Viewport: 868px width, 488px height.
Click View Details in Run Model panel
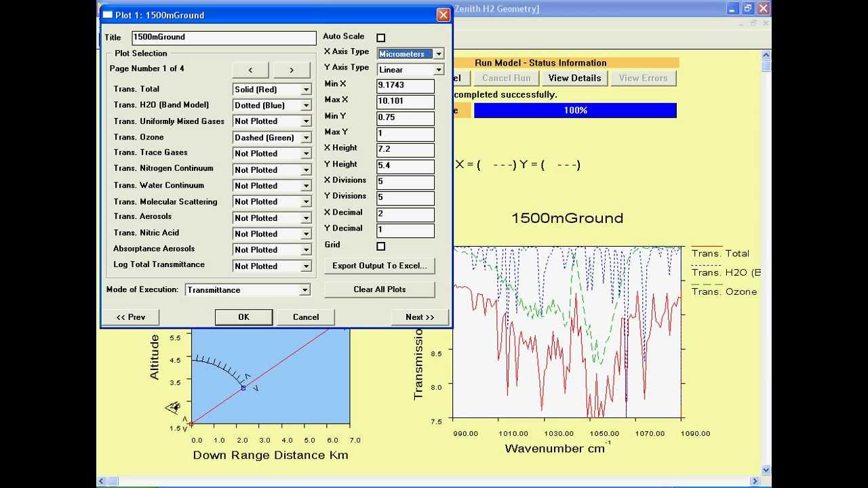coord(574,78)
